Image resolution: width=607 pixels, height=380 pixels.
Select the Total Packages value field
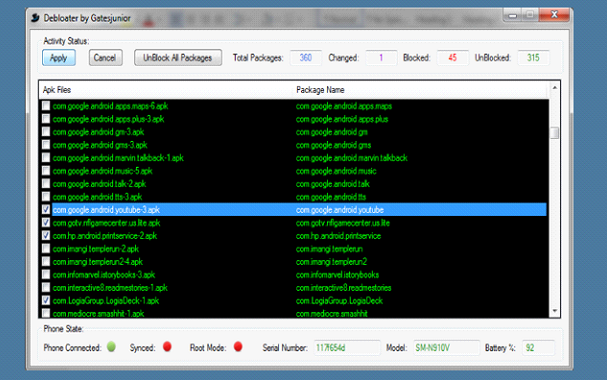coord(305,58)
